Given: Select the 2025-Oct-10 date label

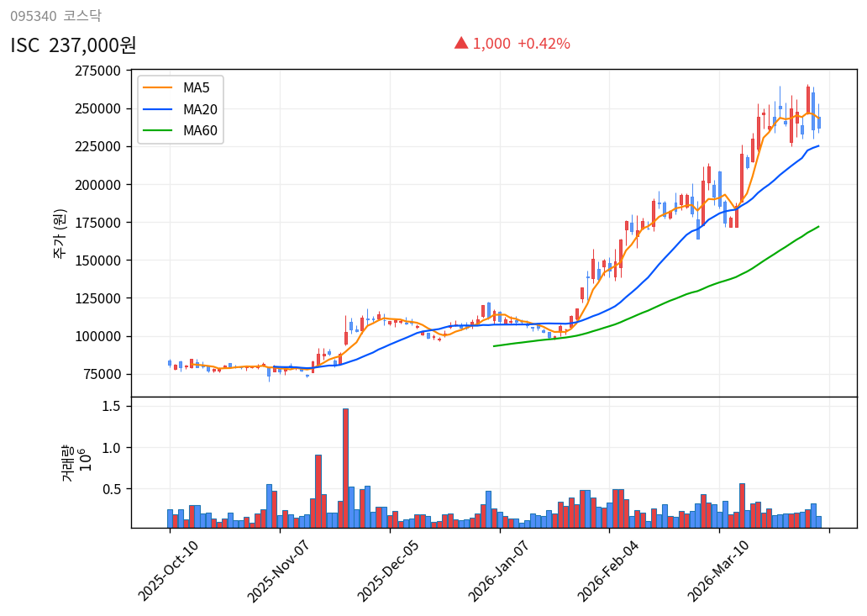Looking at the screenshot, I should [x=170, y=571].
